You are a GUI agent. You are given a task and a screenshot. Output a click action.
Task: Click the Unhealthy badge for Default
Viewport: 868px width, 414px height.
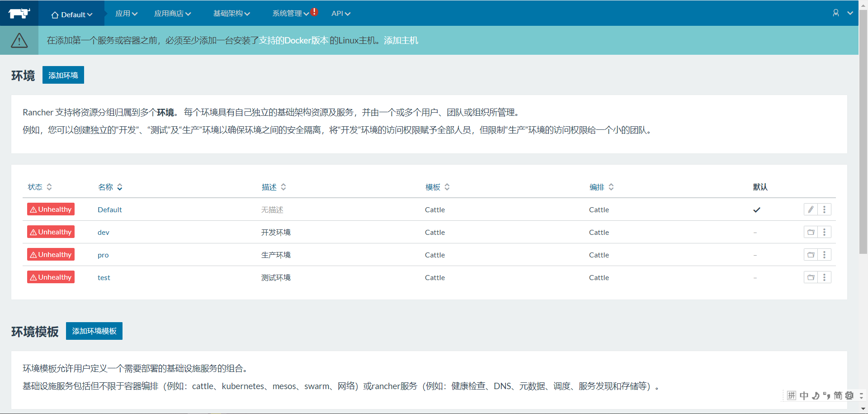(x=51, y=209)
